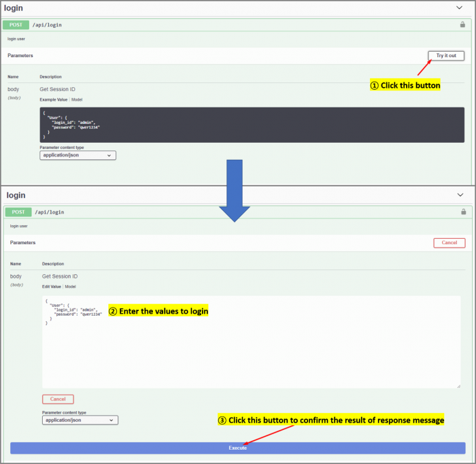Click Cancel button below the body textarea
The image size is (476, 464).
click(58, 399)
